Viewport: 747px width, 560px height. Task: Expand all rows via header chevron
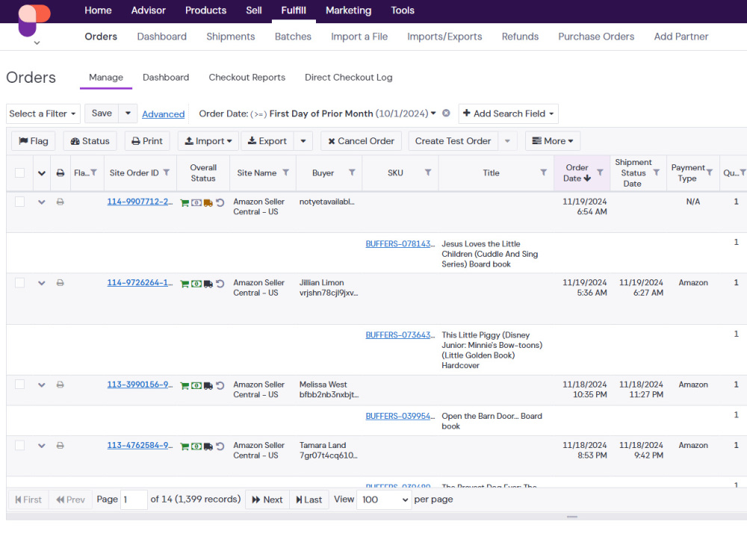(x=41, y=173)
